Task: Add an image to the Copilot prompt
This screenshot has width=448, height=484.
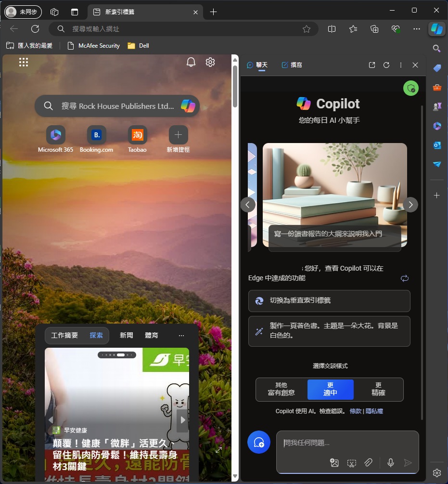Action: coord(334,463)
